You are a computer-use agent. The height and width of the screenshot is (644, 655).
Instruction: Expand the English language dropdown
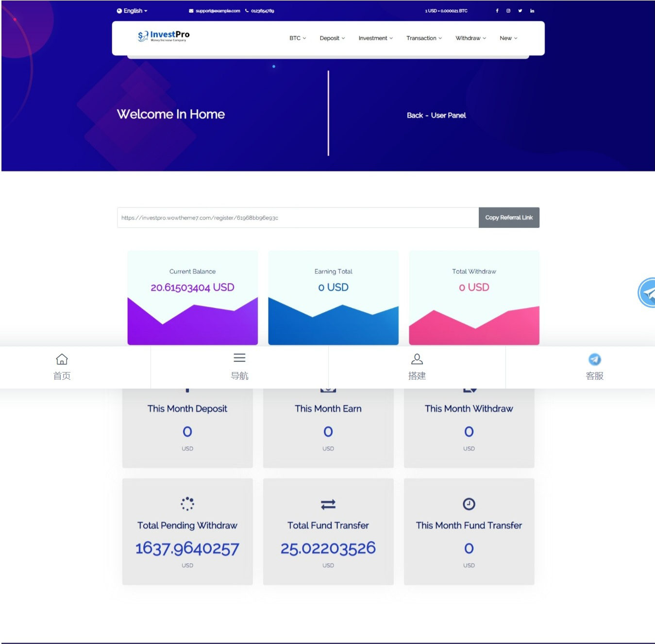click(x=132, y=11)
